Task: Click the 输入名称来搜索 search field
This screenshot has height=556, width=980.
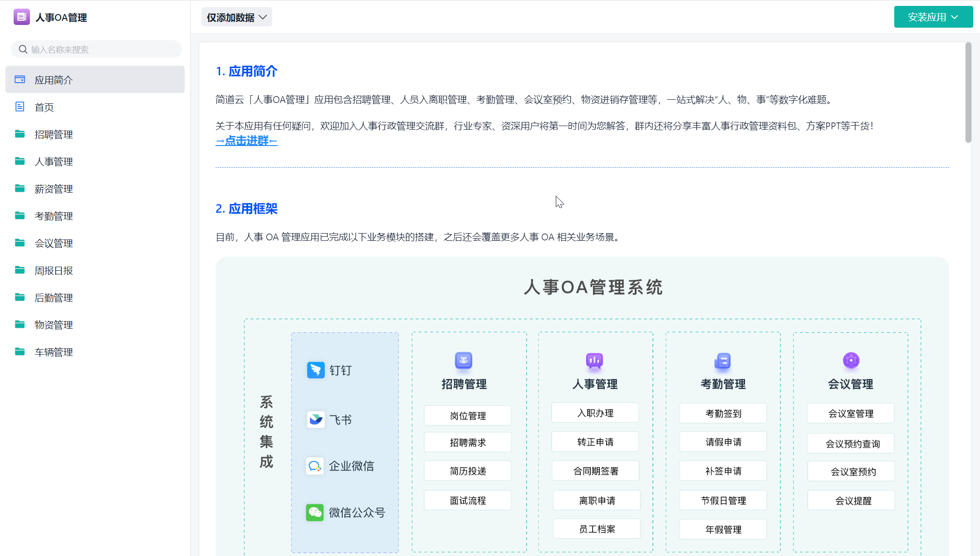Action: 104,49
